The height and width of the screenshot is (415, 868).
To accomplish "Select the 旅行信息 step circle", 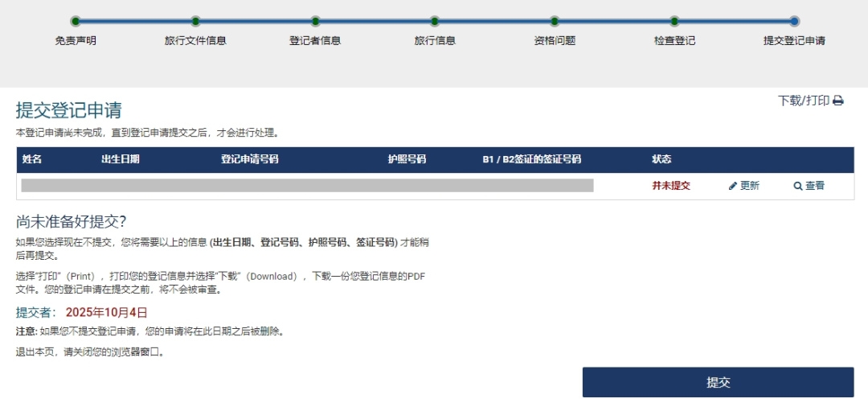I will click(x=435, y=22).
